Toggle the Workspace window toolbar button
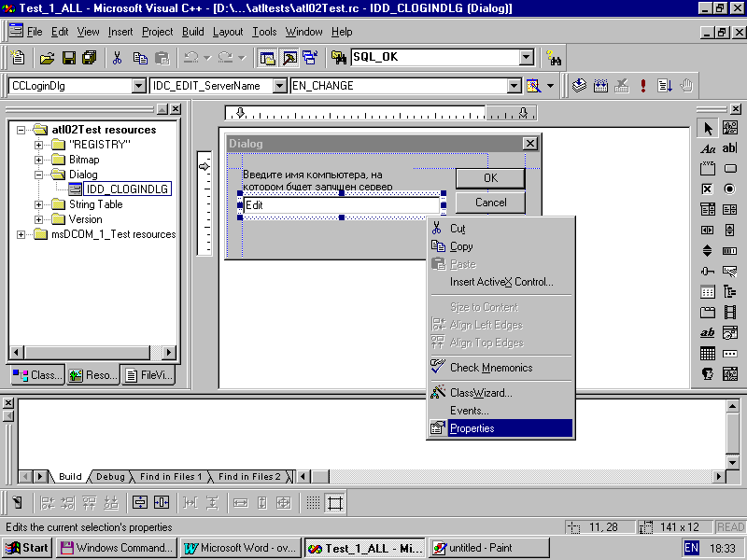Viewport: 747px width, 560px height. (267, 58)
